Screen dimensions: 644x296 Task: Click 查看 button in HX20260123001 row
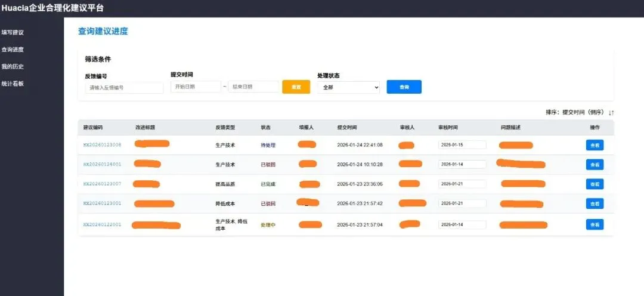[595, 203]
